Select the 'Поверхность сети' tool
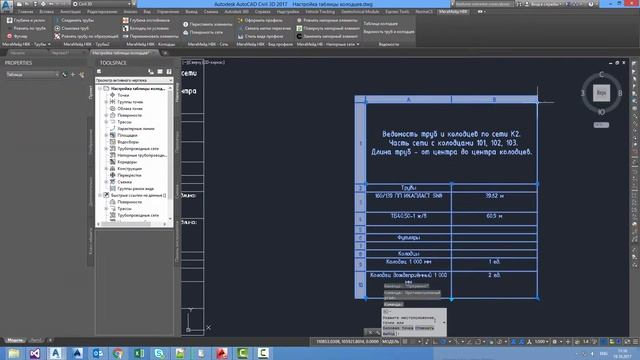The width and height of the screenshot is (640, 360). [203, 32]
